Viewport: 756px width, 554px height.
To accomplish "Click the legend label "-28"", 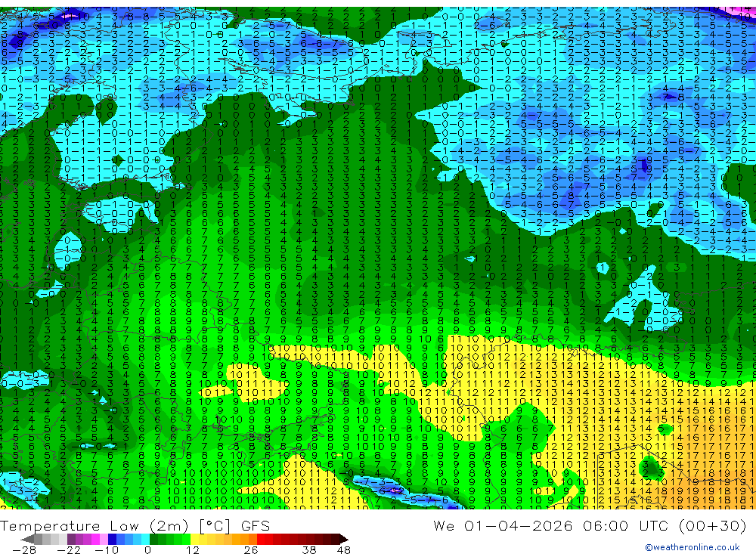I will (x=24, y=549).
